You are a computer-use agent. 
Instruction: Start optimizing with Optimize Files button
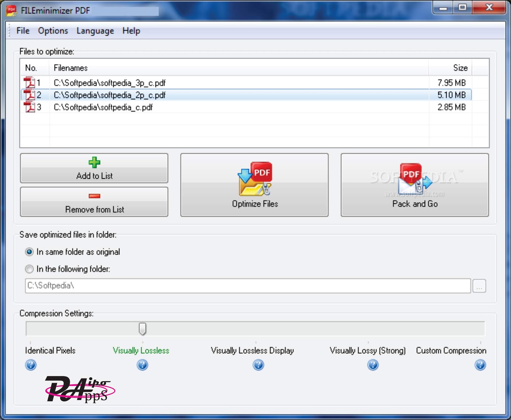[255, 185]
